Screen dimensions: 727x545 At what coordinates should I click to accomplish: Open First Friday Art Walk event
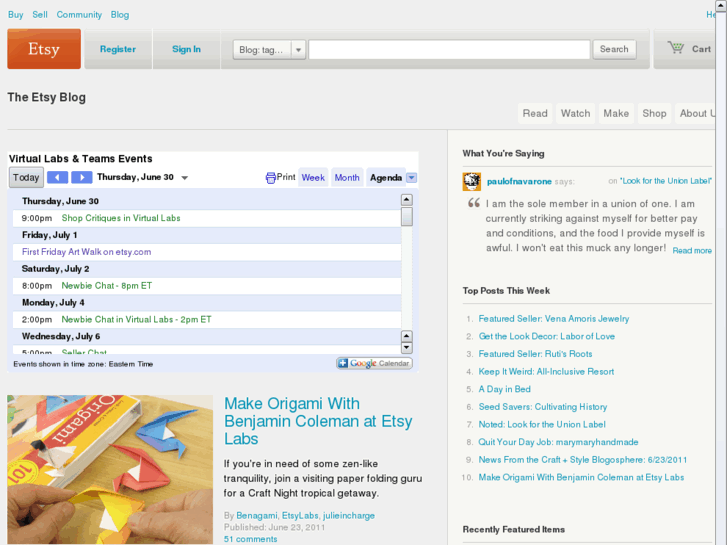pyautogui.click(x=86, y=252)
